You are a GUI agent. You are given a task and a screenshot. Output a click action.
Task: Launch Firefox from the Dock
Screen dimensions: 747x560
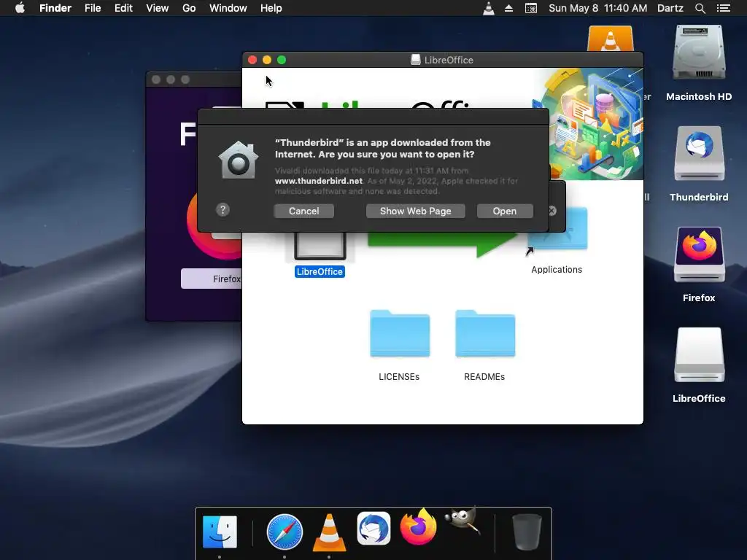418,528
